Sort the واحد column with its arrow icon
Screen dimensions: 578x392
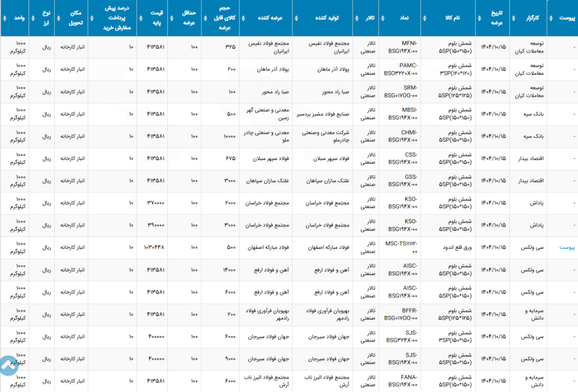(x=4, y=18)
